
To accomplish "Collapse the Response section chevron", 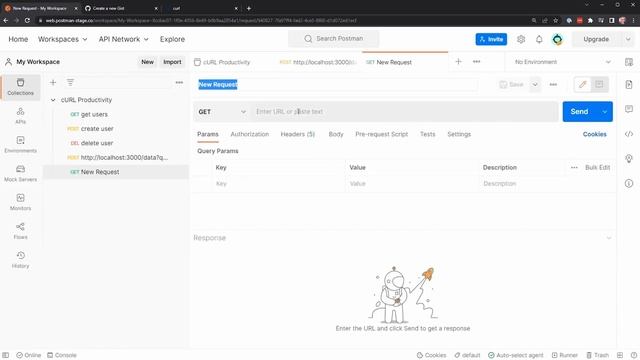I will (x=609, y=238).
